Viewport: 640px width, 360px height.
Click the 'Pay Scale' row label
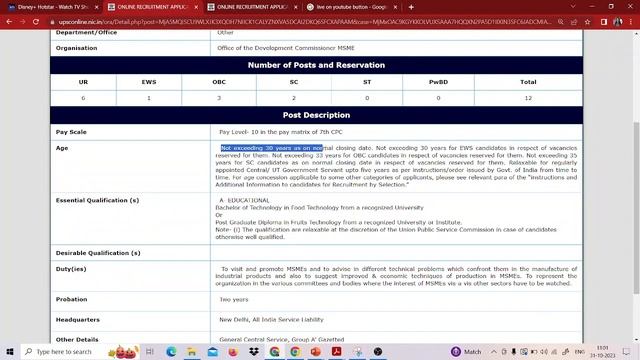tap(71, 132)
